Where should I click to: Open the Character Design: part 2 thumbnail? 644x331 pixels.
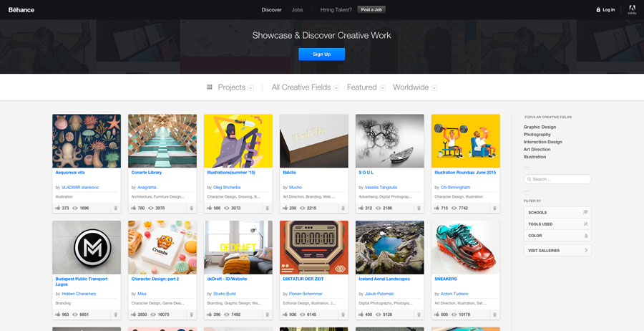(x=162, y=247)
